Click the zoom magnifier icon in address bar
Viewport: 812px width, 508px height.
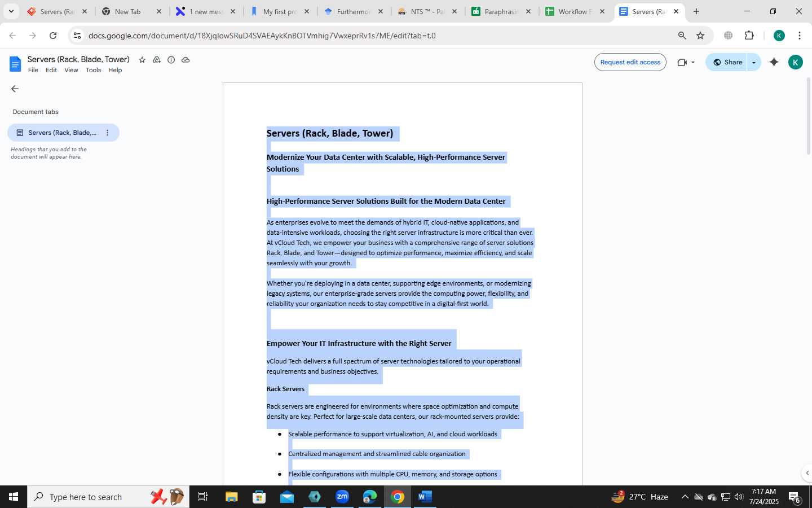coord(682,36)
